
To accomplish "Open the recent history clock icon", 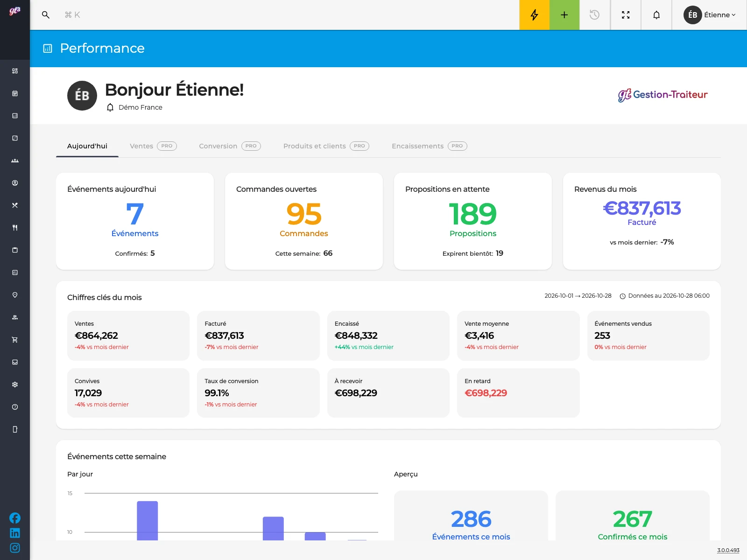I will coord(594,15).
